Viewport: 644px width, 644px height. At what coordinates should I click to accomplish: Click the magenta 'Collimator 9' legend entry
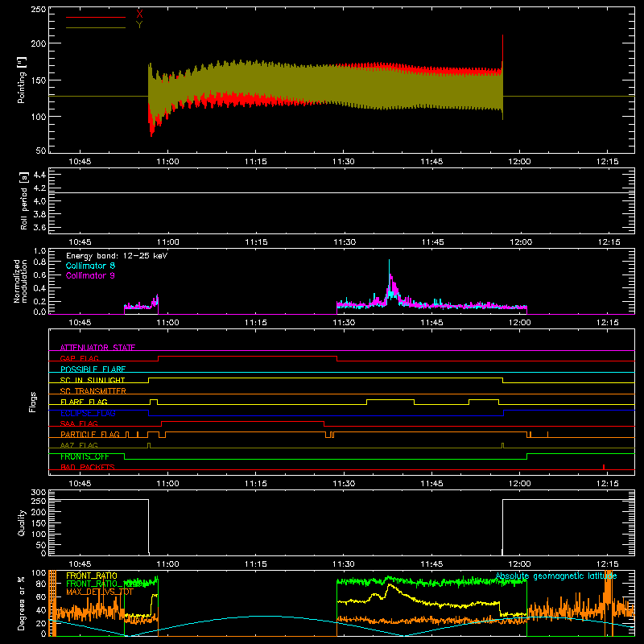tap(90, 275)
